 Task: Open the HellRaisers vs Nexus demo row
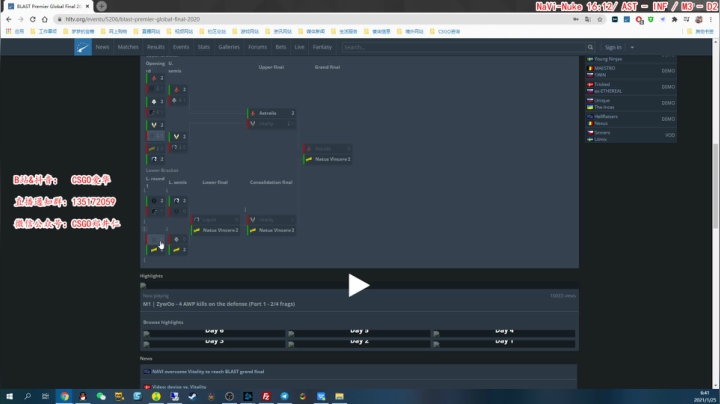(631, 119)
